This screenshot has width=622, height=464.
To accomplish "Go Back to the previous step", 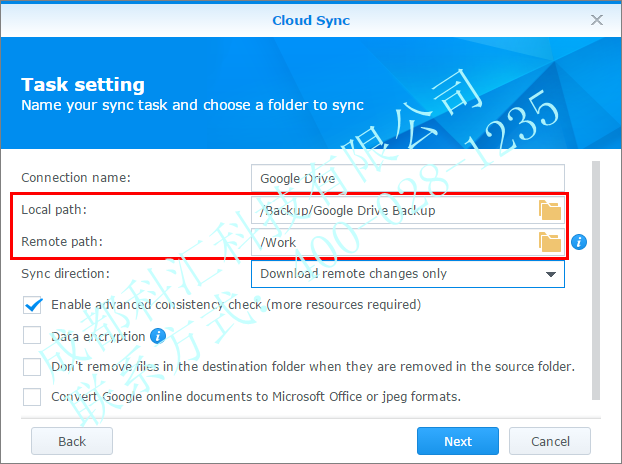I will coord(72,441).
